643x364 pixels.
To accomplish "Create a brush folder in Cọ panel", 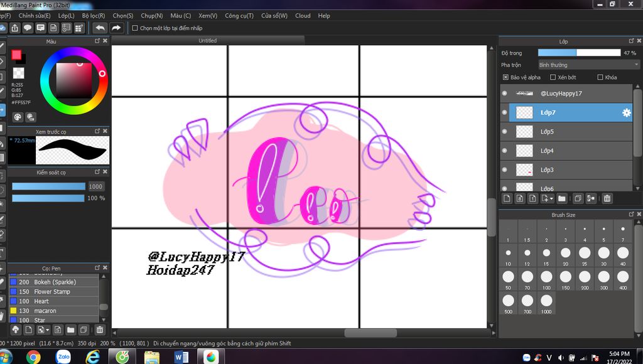I will click(x=71, y=329).
